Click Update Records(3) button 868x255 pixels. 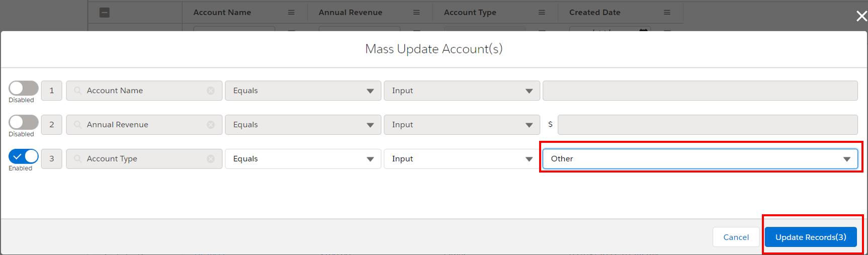(x=810, y=237)
